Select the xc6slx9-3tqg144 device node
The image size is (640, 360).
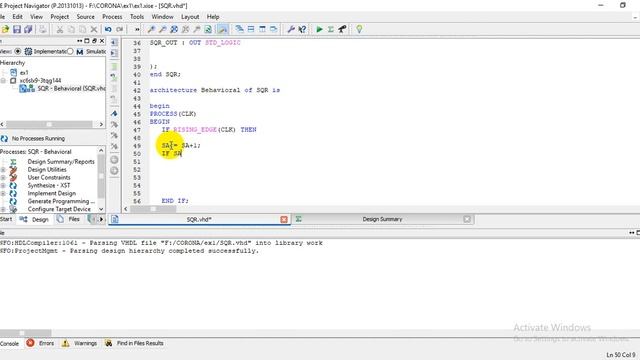pos(40,81)
